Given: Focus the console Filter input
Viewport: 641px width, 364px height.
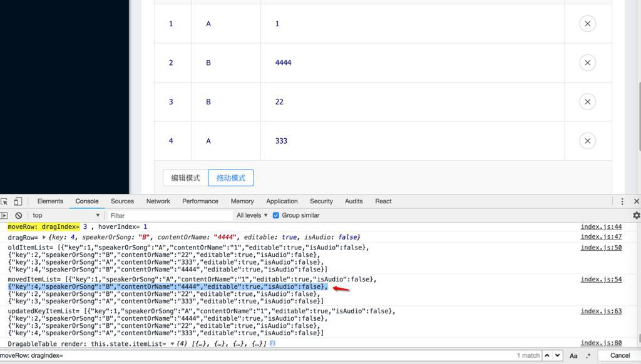Looking at the screenshot, I should tap(169, 215).
